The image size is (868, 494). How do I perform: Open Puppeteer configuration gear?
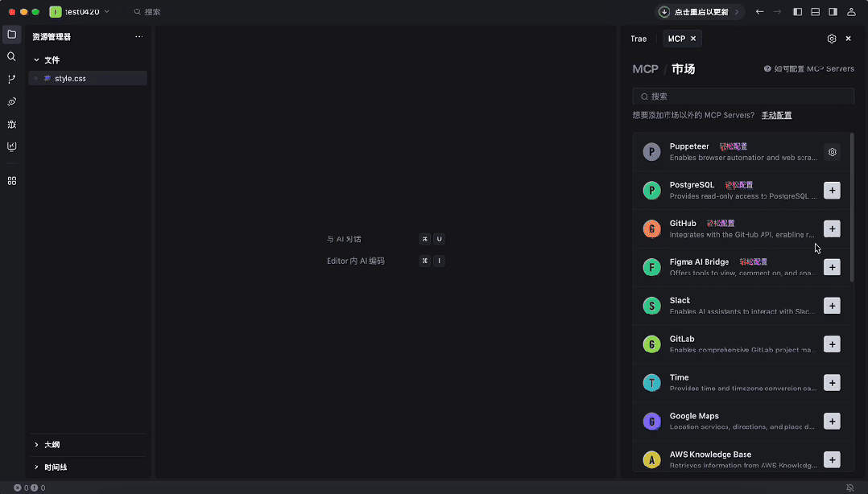point(832,152)
